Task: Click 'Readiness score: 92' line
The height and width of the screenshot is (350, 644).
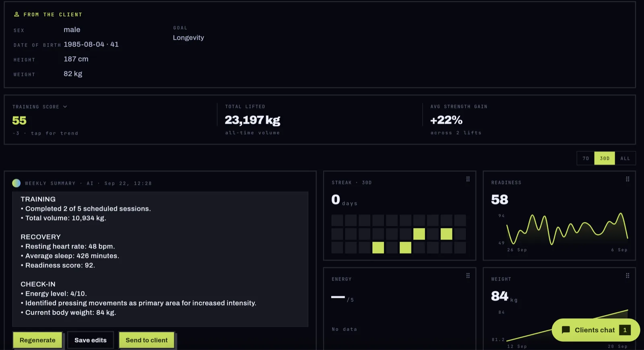Action: (x=58, y=266)
